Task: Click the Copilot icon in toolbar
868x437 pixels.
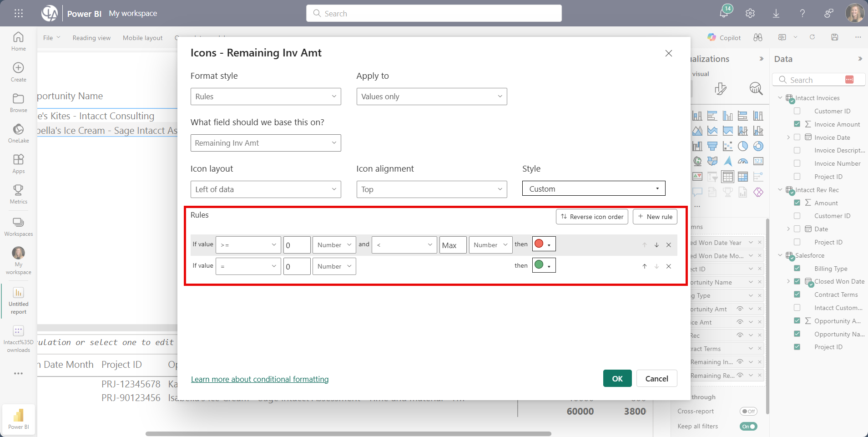Action: (724, 38)
